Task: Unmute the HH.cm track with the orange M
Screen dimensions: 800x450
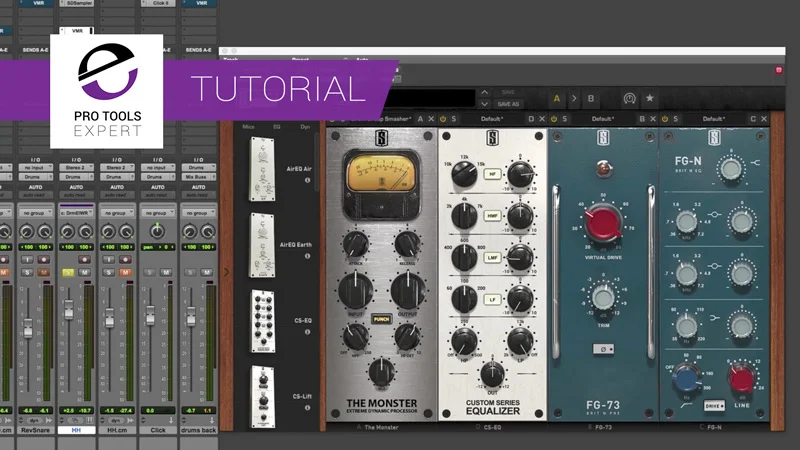Action: pyautogui.click(x=124, y=272)
